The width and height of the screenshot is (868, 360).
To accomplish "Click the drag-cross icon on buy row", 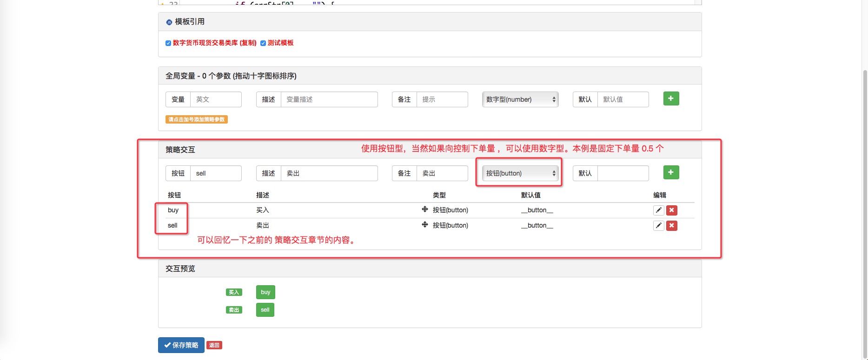I will pos(425,209).
